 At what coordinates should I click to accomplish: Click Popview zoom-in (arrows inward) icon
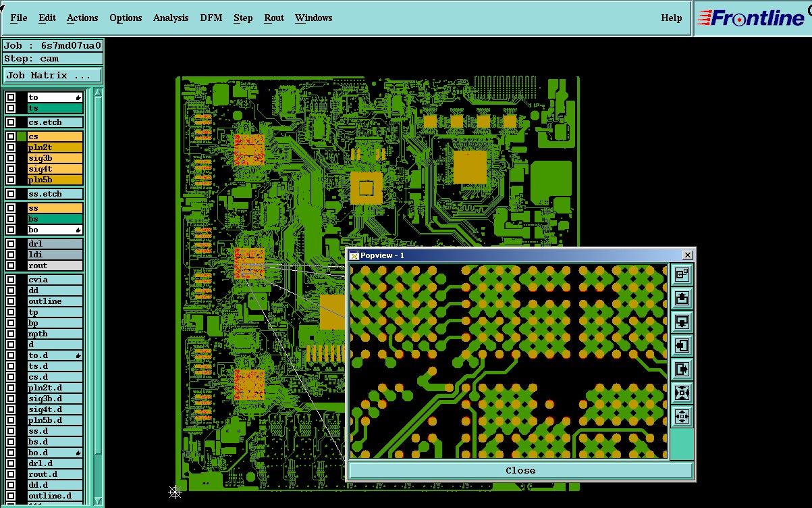682,392
